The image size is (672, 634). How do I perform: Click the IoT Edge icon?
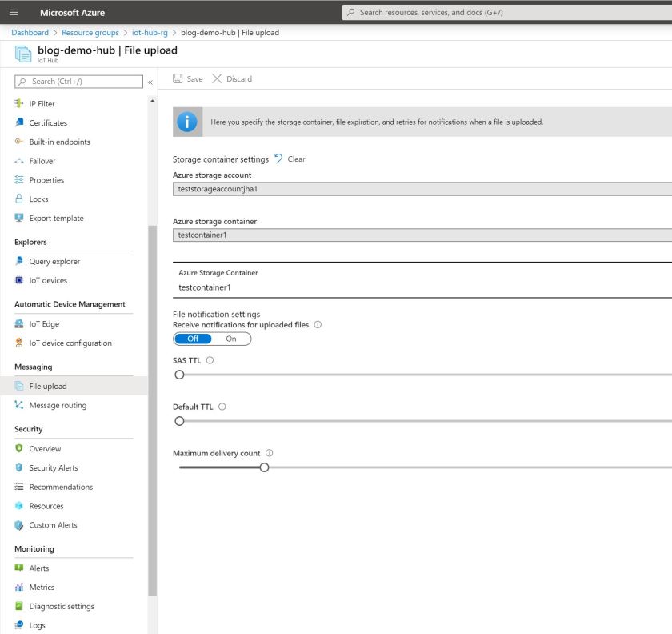(19, 324)
